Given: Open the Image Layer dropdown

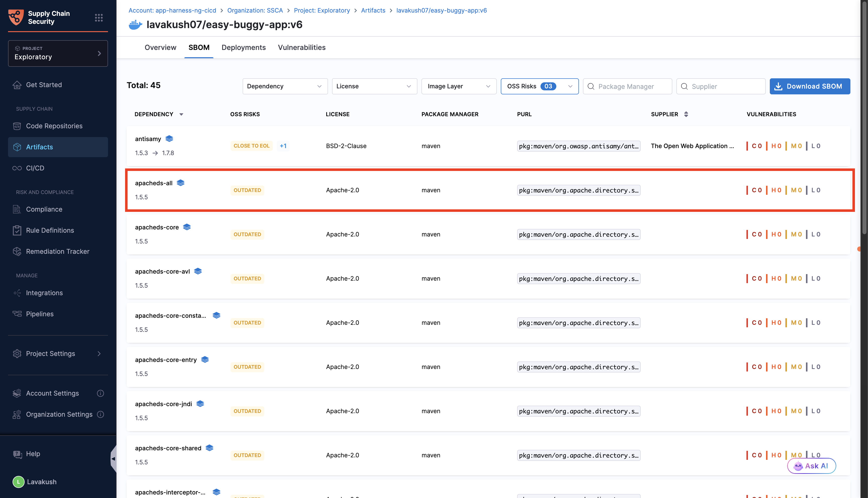Looking at the screenshot, I should click(458, 86).
